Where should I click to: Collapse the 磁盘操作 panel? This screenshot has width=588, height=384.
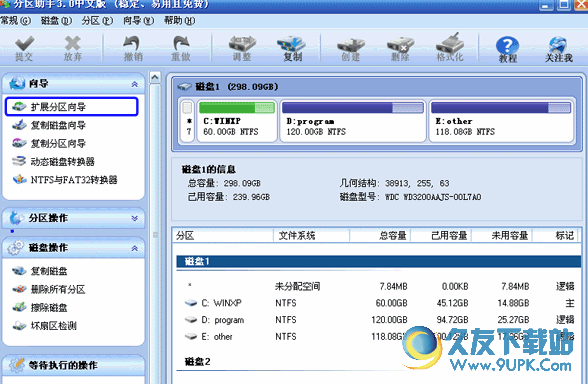click(x=134, y=248)
